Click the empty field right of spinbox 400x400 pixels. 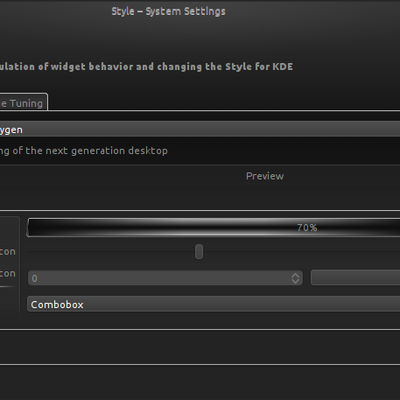pos(355,278)
